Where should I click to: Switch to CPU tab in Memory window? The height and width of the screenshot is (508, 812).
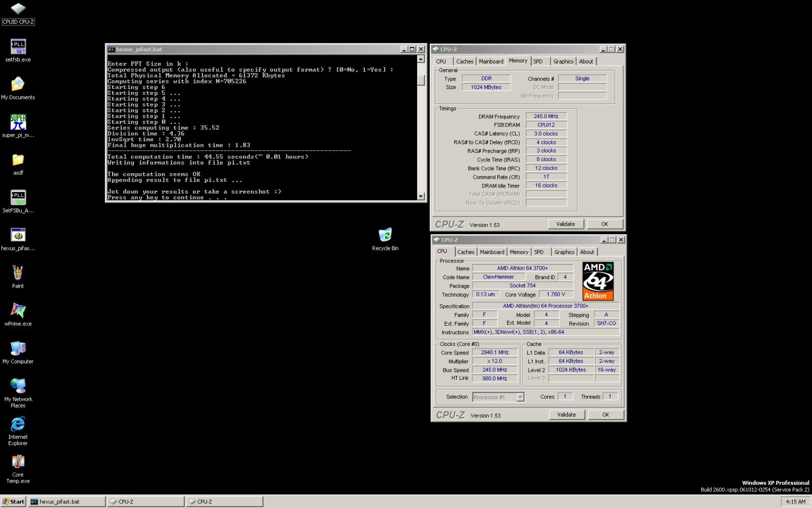[x=442, y=61]
